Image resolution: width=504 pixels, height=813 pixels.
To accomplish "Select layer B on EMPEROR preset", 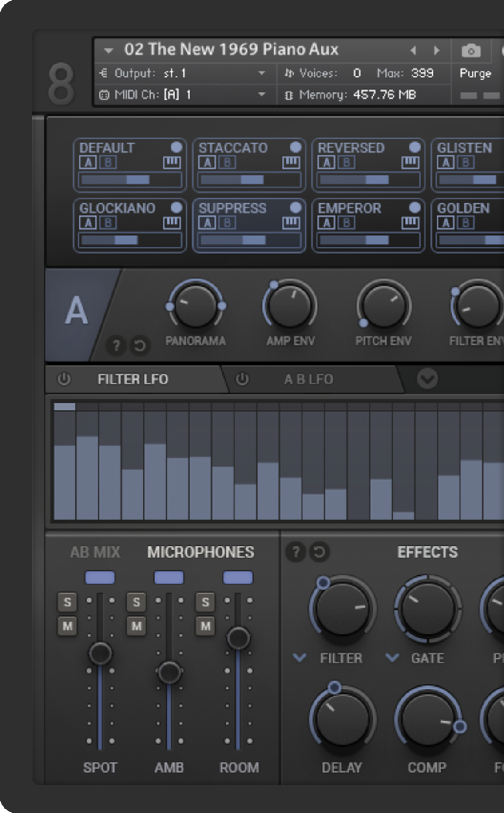I will pos(346,223).
